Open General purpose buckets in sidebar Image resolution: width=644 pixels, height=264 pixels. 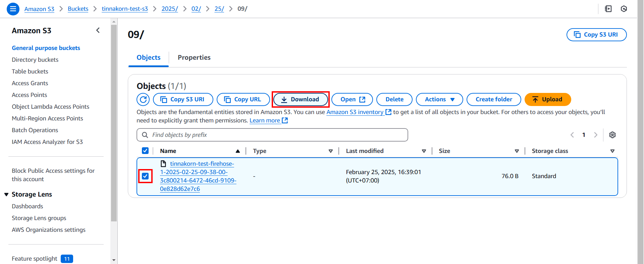(x=46, y=48)
